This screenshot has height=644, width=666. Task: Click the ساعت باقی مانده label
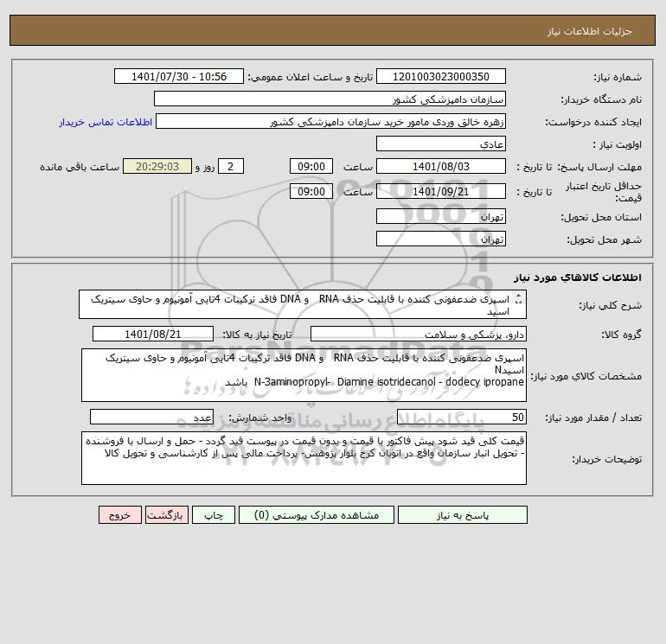(x=80, y=167)
